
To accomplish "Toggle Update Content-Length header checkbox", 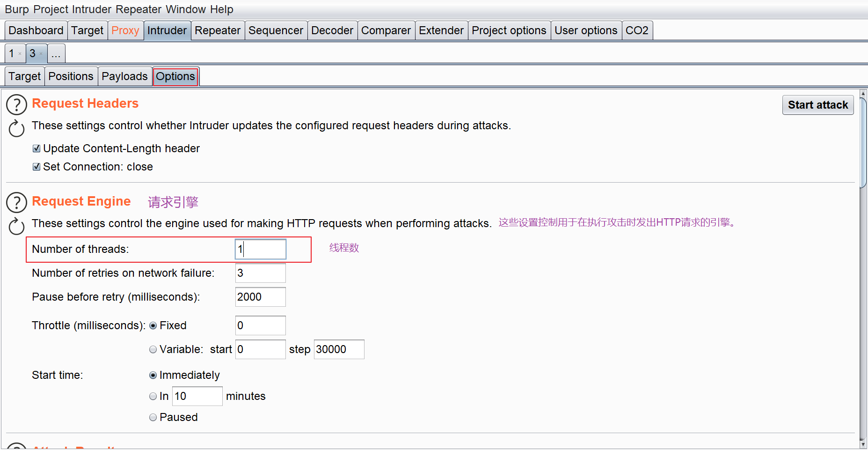I will point(36,149).
